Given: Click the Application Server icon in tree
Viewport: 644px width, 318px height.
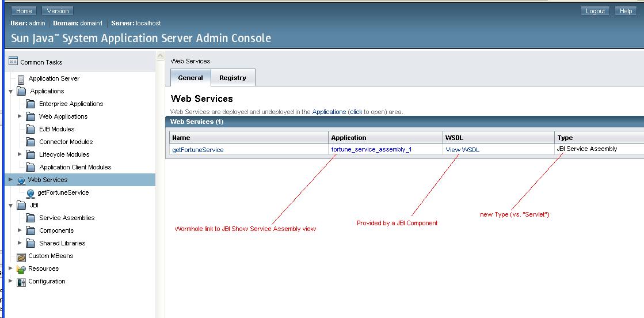Looking at the screenshot, I should (21, 79).
